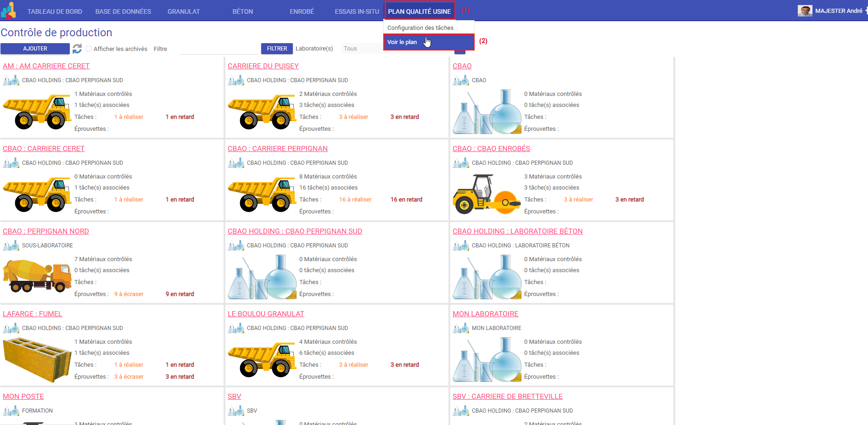Click the concrete block image for LAFARGE : FUMEL
Image resolution: width=868 pixels, height=425 pixels.
click(37, 360)
